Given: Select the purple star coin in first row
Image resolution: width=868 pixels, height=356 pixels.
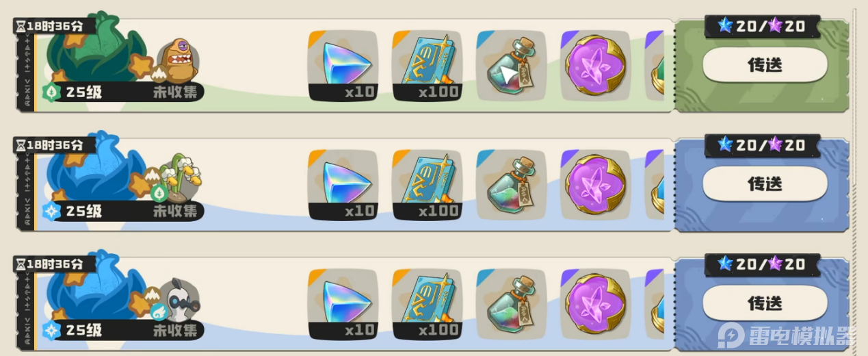Looking at the screenshot, I should (x=595, y=66).
